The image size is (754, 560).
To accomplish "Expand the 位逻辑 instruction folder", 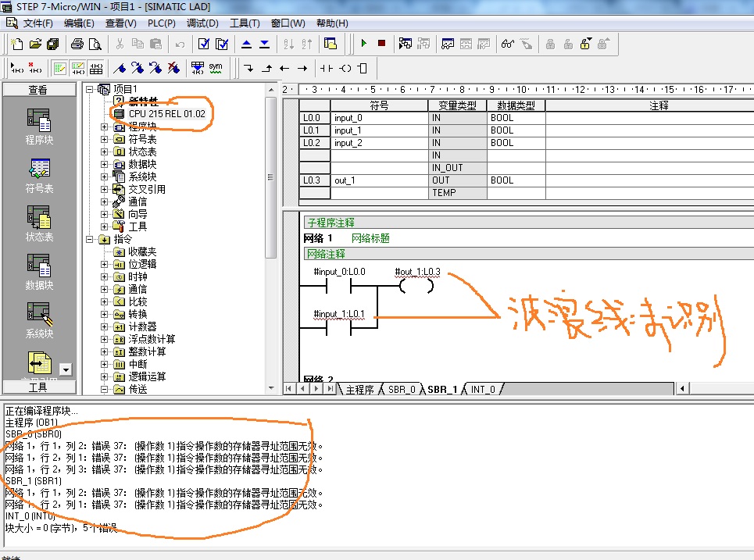I will pos(104,264).
